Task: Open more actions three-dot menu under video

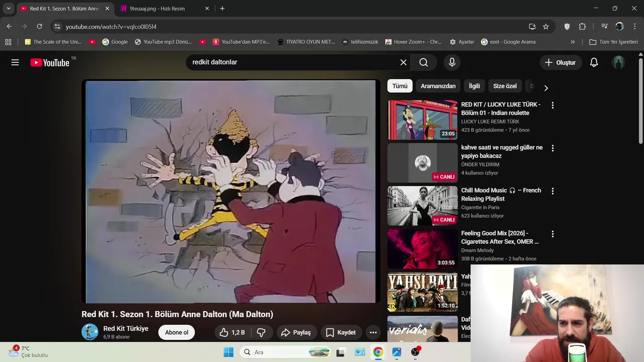Action: tap(373, 332)
